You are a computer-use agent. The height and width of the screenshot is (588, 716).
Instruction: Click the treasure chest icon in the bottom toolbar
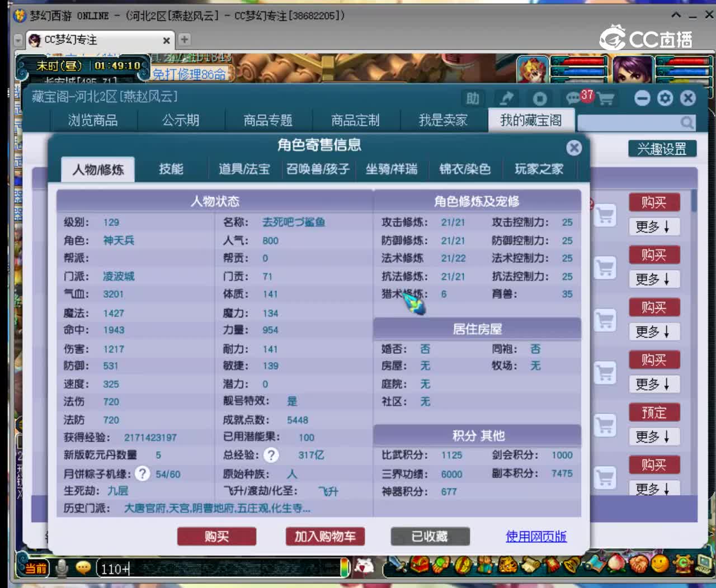pos(420,565)
